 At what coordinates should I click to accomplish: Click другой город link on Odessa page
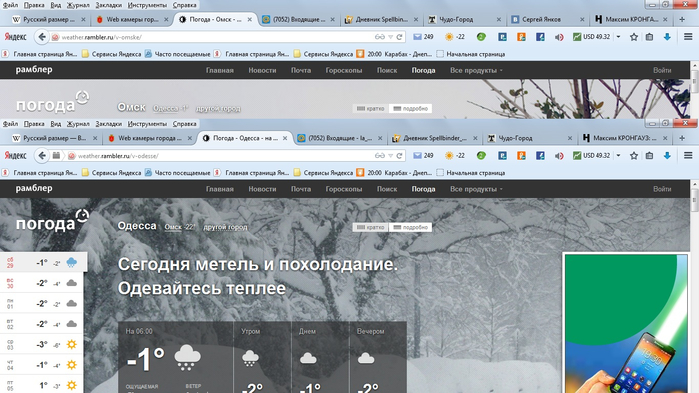pyautogui.click(x=225, y=227)
